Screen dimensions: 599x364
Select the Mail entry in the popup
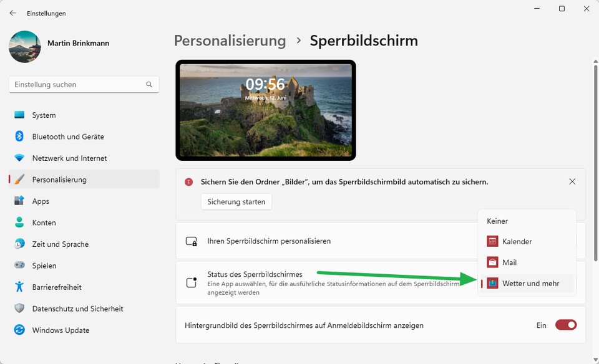tap(511, 262)
